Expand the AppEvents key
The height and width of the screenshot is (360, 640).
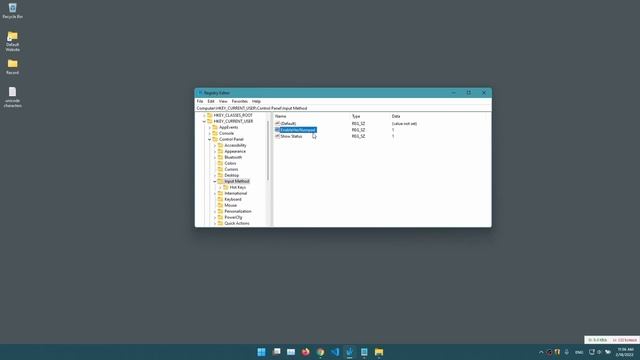pos(209,127)
